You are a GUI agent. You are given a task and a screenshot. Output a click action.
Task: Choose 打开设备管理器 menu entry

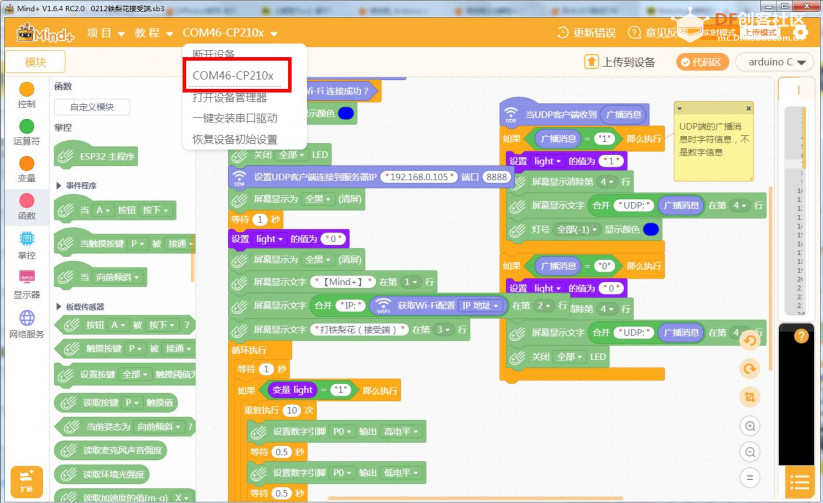[x=230, y=97]
